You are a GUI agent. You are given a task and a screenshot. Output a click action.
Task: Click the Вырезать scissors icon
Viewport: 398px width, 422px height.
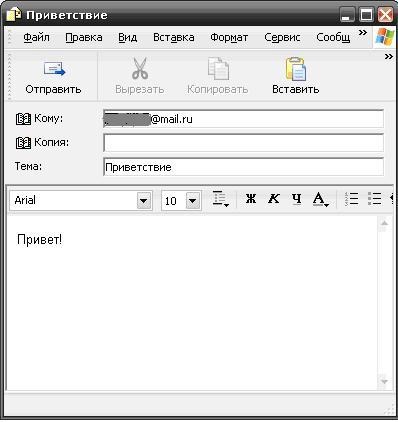140,69
